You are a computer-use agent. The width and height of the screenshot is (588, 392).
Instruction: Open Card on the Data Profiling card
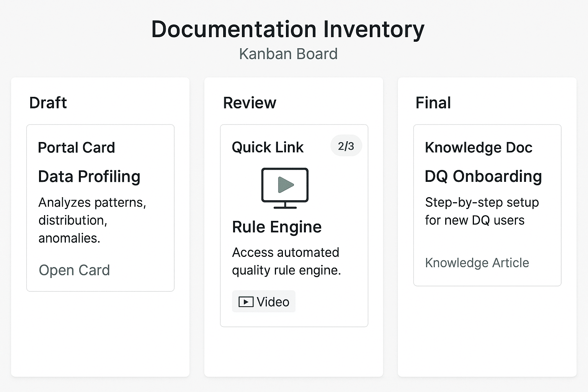click(x=74, y=270)
